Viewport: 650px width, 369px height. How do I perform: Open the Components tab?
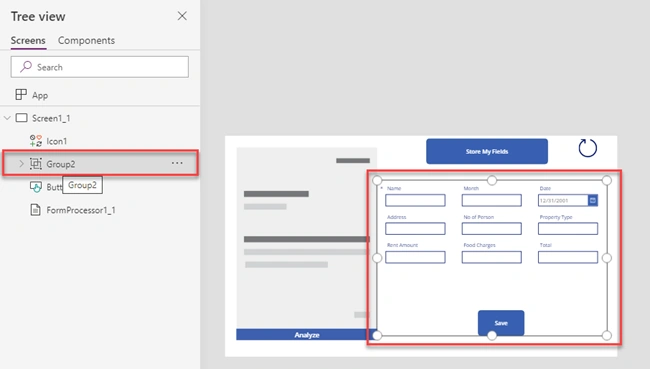(86, 41)
